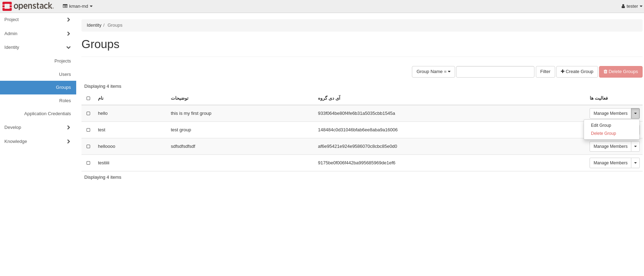Image resolution: width=644 pixels, height=276 pixels.
Task: Click the Develop chevron arrow icon
Action: click(68, 127)
